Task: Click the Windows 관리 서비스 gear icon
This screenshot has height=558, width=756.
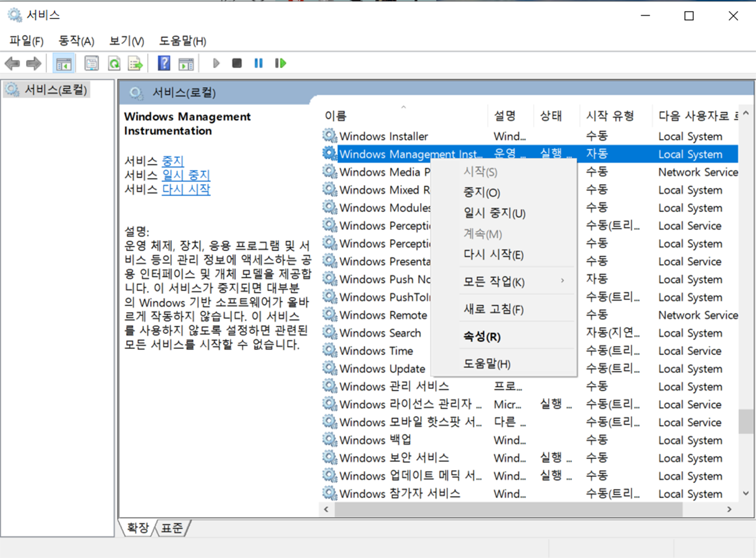Action: (329, 386)
